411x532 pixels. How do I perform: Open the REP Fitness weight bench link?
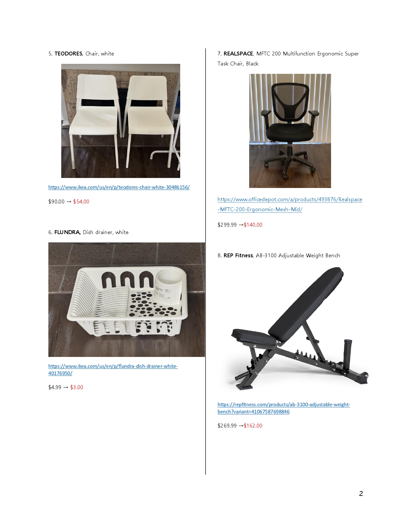point(284,408)
